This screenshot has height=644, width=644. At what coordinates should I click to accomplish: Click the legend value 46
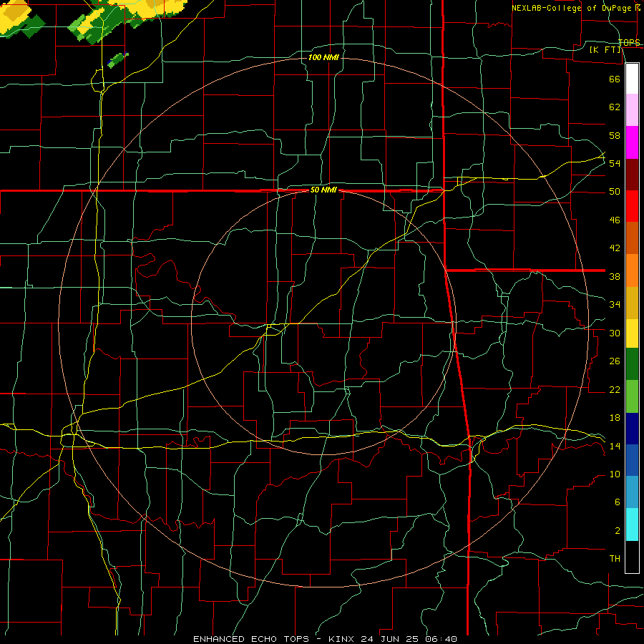pyautogui.click(x=615, y=220)
